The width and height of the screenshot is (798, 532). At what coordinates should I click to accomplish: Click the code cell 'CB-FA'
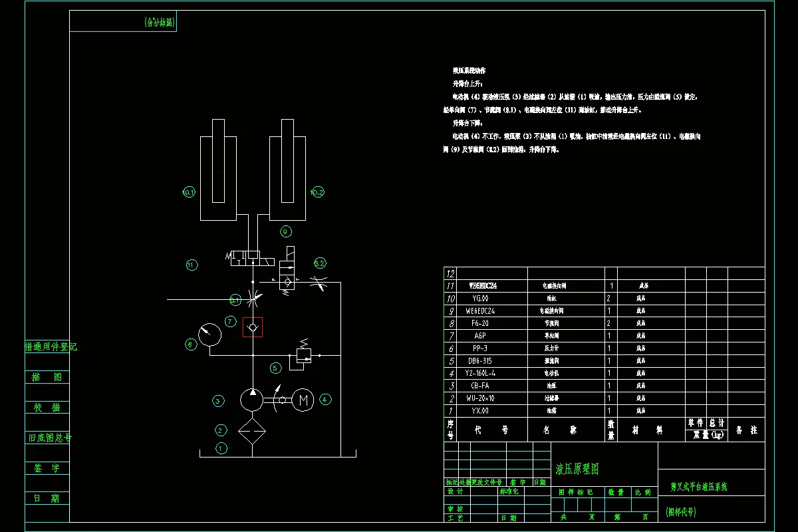click(x=480, y=386)
